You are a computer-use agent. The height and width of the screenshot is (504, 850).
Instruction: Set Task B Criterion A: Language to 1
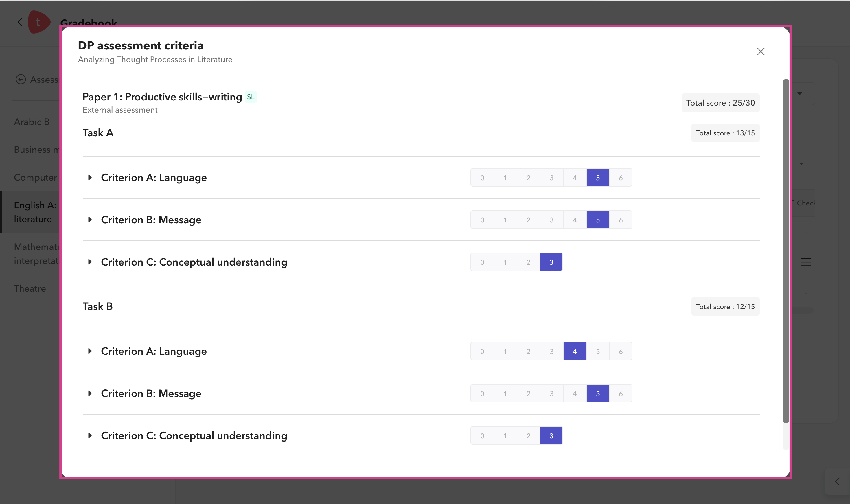(x=505, y=351)
